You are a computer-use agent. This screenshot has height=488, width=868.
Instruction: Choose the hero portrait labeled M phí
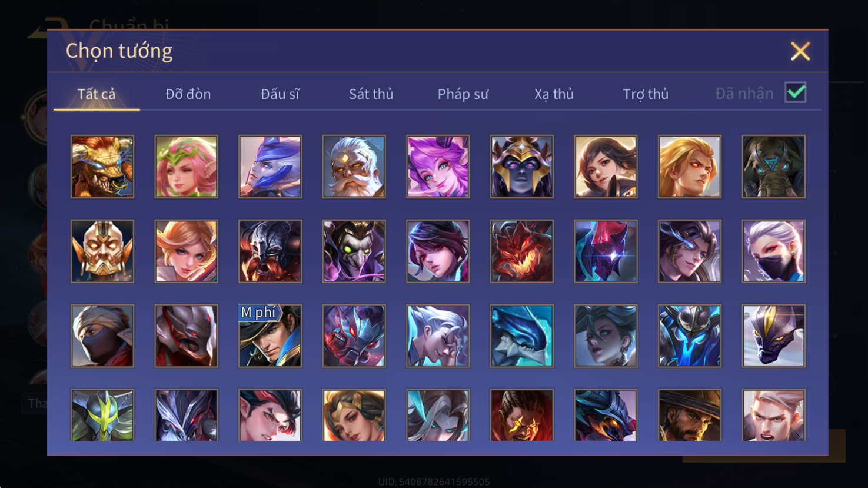(x=270, y=336)
